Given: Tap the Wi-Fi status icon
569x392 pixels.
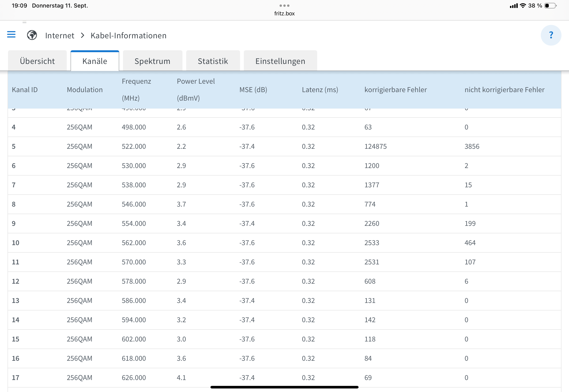Looking at the screenshot, I should point(523,6).
